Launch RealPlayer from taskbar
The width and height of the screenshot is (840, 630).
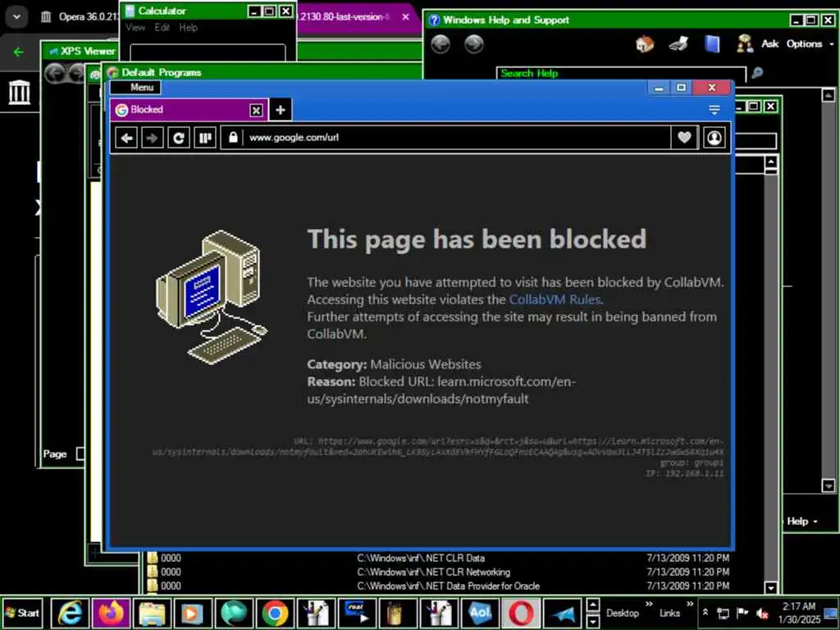(357, 613)
